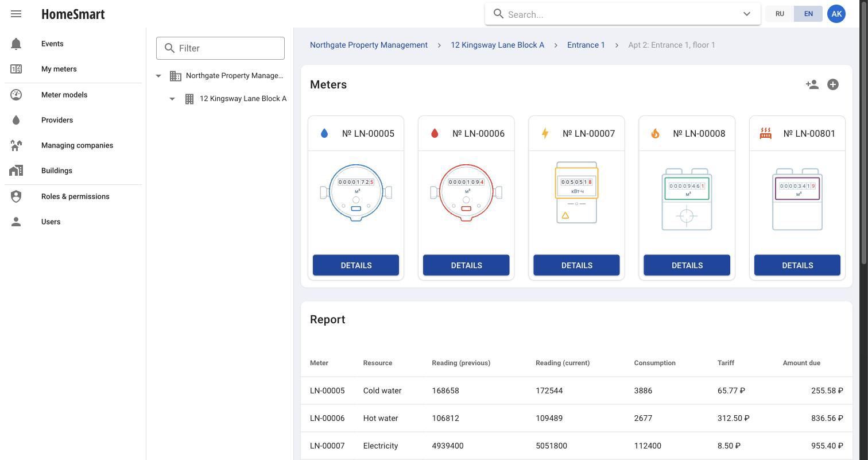The image size is (868, 460).
Task: Click the Managing companies icon
Action: click(16, 145)
